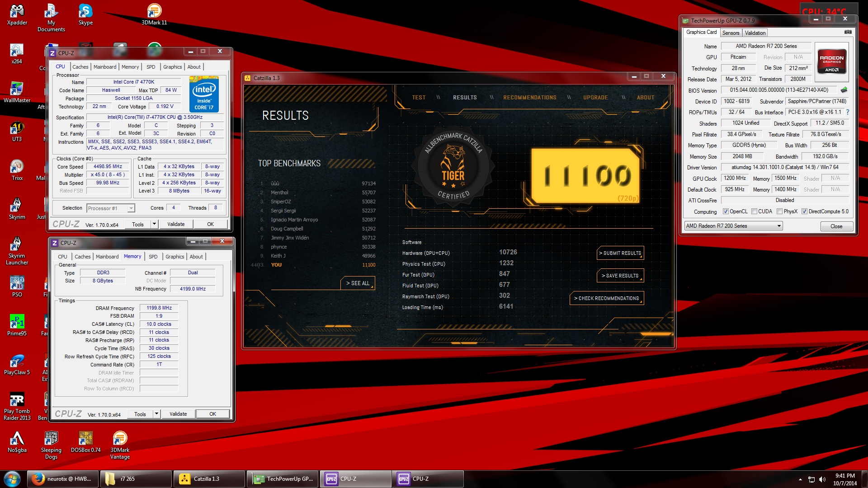Click the Radeon Graphics logo in GPU-Z
The image size is (868, 488).
click(832, 61)
